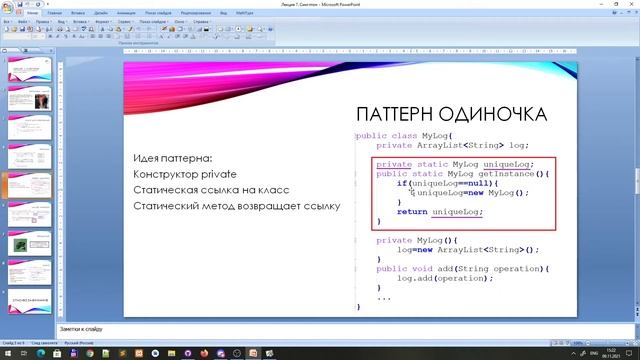Center text via the toolbar
Image resolution: width=640 pixels, height=360 pixels.
[x=101, y=36]
